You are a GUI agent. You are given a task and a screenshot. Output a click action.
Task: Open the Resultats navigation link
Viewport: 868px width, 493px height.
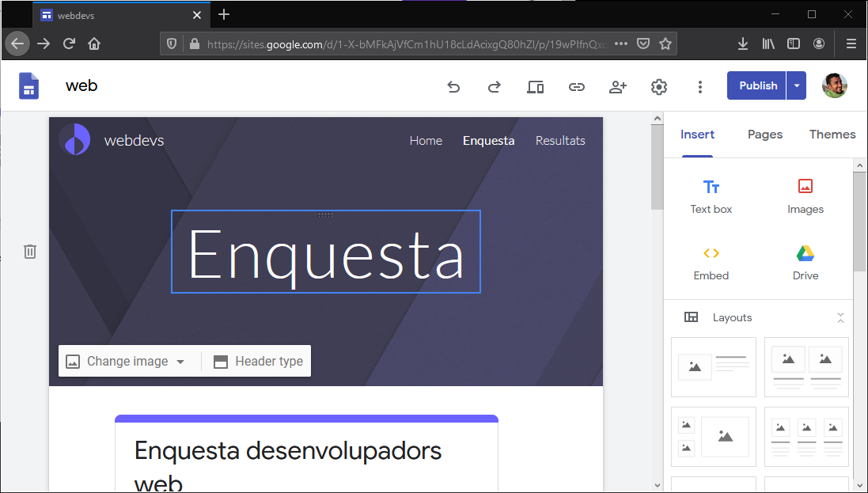(x=560, y=141)
